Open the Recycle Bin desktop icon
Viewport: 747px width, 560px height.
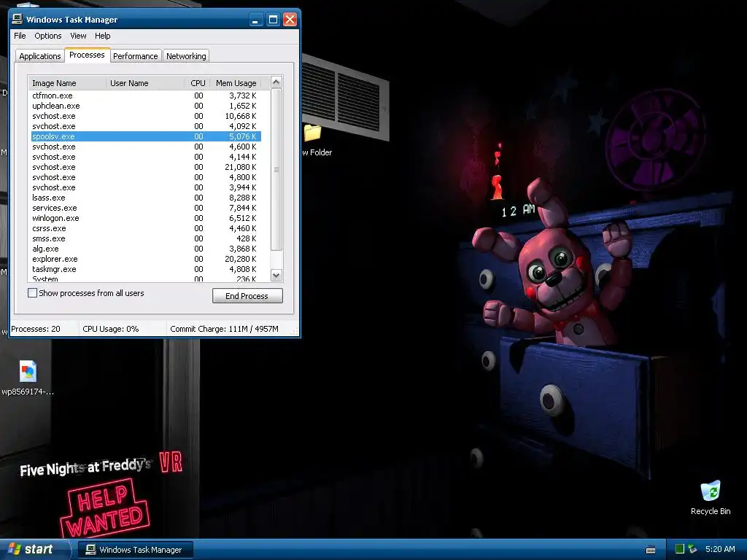tap(711, 497)
